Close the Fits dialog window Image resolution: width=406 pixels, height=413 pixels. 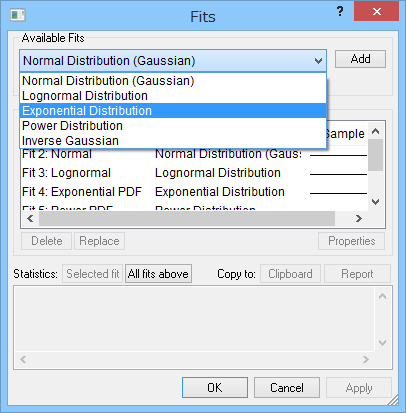tap(377, 12)
